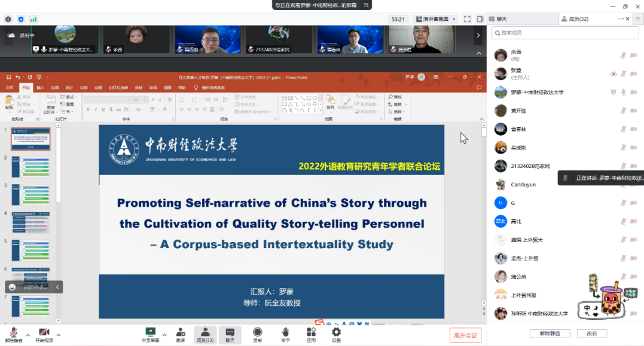Click the lightbulb search icon in PowerPoint ribbon

click(196, 87)
